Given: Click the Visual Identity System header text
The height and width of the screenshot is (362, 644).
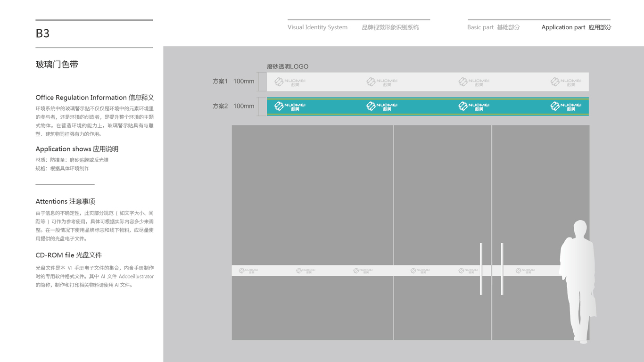Looking at the screenshot, I should click(317, 27).
